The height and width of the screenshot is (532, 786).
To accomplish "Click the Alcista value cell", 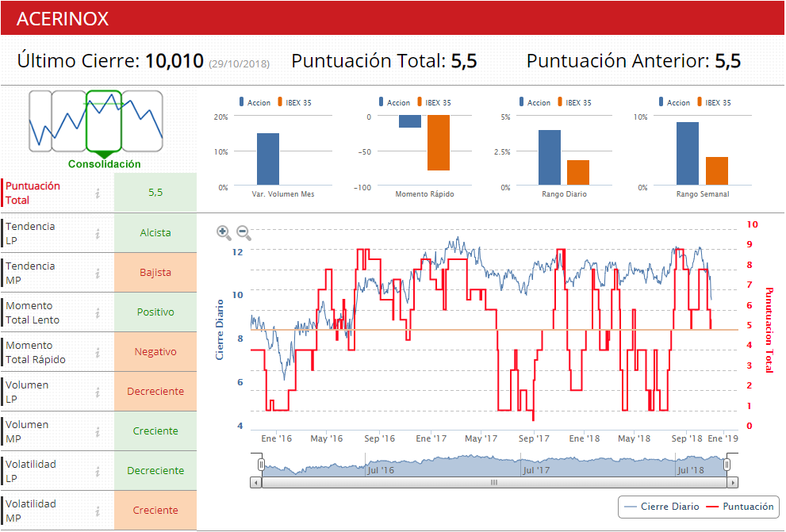I will [155, 233].
